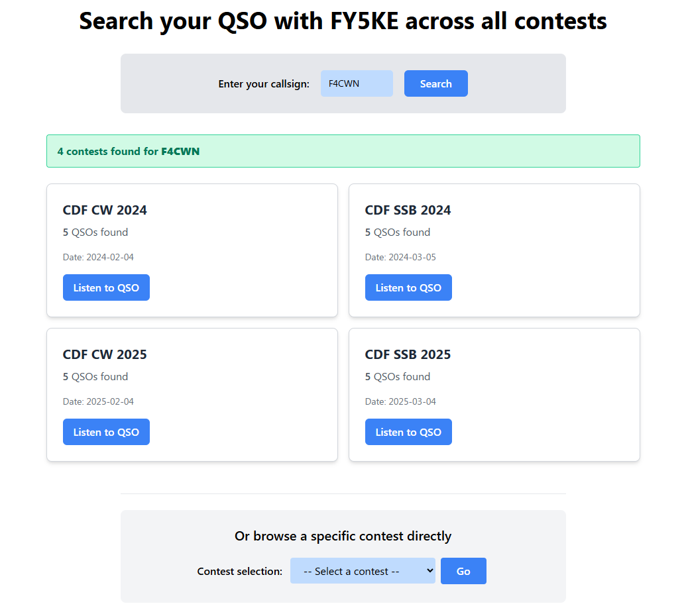Click Listen to QSO for CDF CW 2024
This screenshot has height=616, width=686.
106,287
